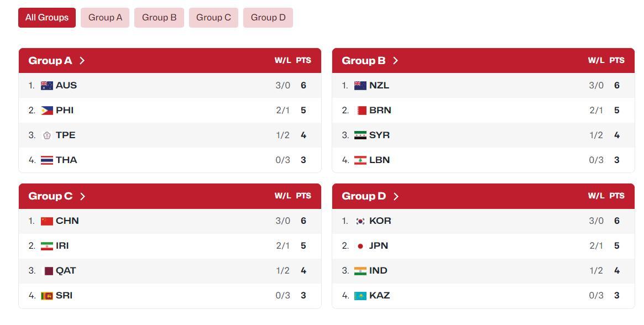644x325 pixels.
Task: Click the Australia flag icon
Action: [47, 86]
